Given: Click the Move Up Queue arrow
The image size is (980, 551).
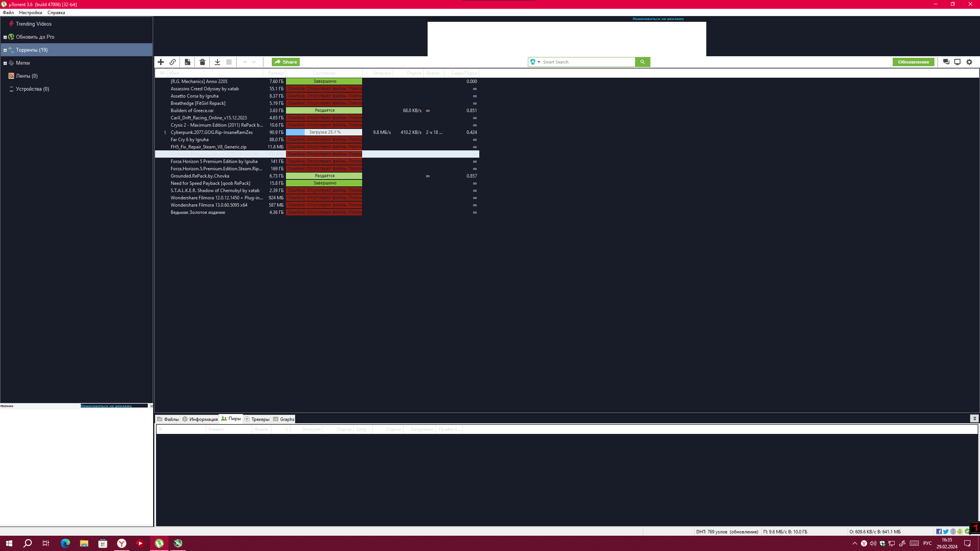Looking at the screenshot, I should coord(245,62).
